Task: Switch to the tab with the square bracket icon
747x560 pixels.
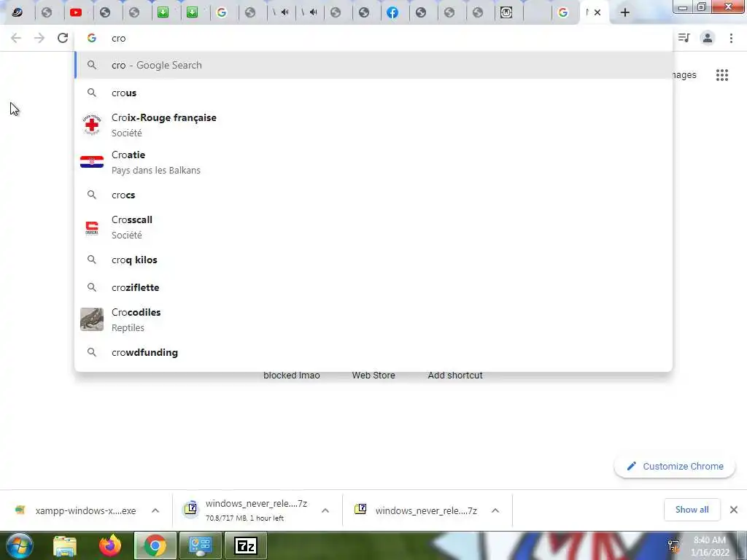Action: point(506,12)
